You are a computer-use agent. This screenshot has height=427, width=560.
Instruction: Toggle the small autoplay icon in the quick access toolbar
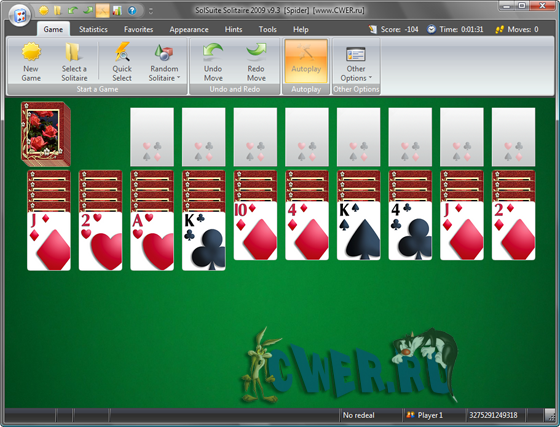pyautogui.click(x=102, y=10)
